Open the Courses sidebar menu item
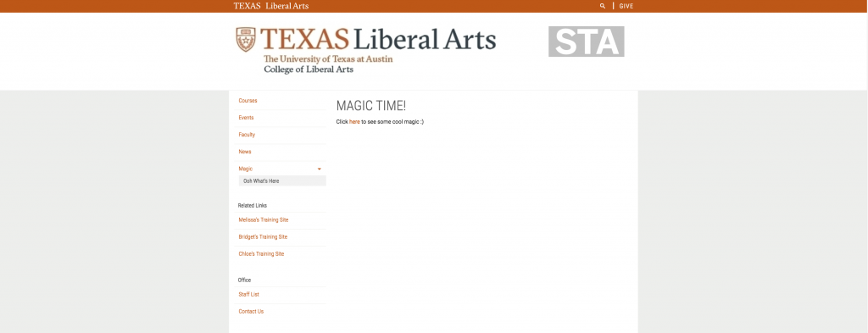Screen dimensions: 868x333 point(248,101)
